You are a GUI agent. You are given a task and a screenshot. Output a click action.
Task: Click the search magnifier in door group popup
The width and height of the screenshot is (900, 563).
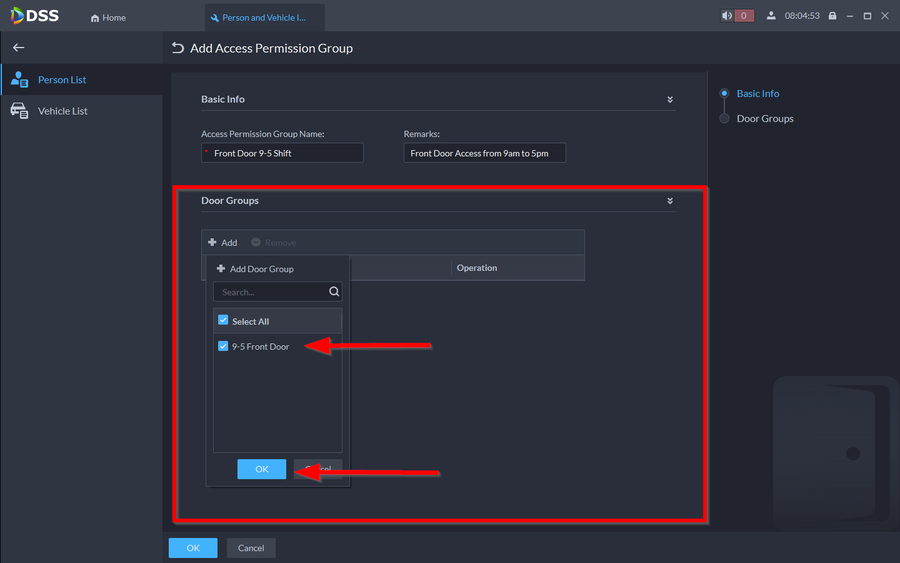334,292
